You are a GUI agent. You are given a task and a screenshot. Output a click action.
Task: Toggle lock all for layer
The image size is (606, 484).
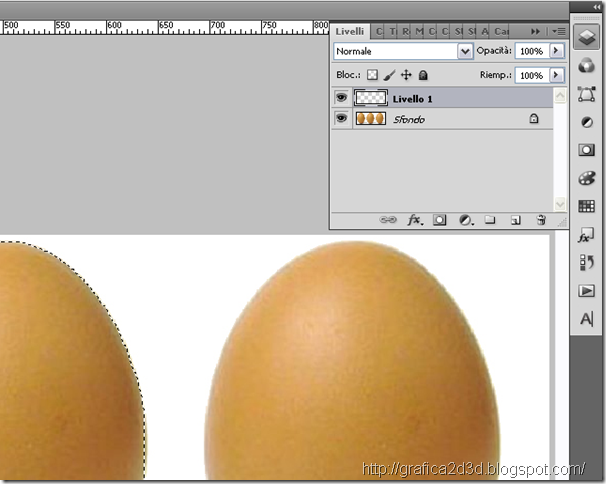click(x=423, y=75)
